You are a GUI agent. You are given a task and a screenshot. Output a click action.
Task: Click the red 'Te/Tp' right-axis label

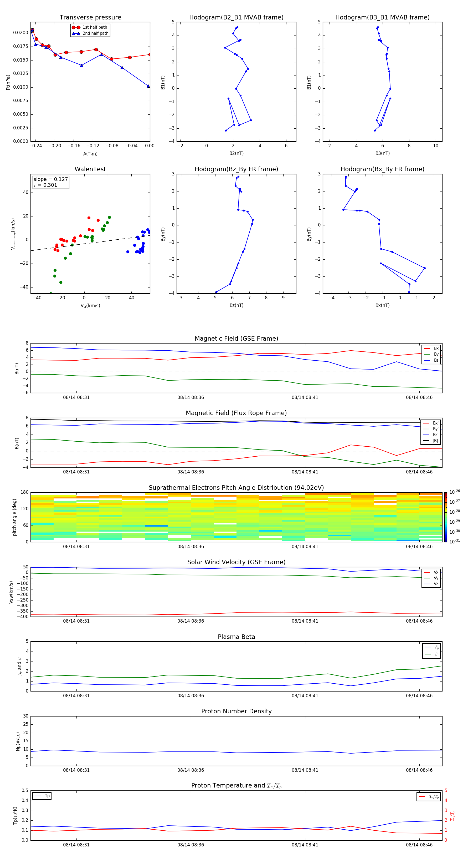(x=453, y=815)
